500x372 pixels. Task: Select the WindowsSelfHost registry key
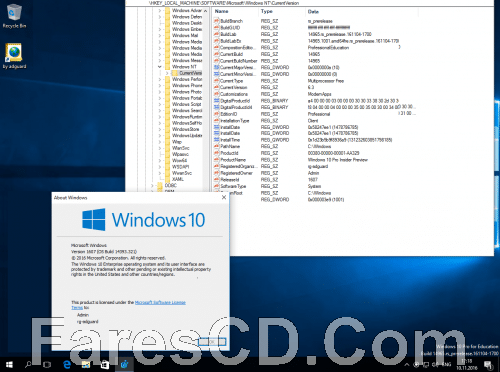click(x=187, y=123)
